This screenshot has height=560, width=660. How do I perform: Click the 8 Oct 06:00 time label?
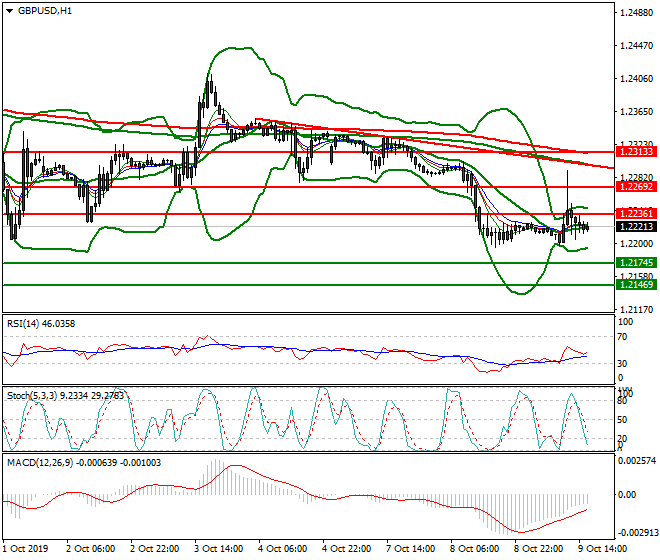point(474,550)
